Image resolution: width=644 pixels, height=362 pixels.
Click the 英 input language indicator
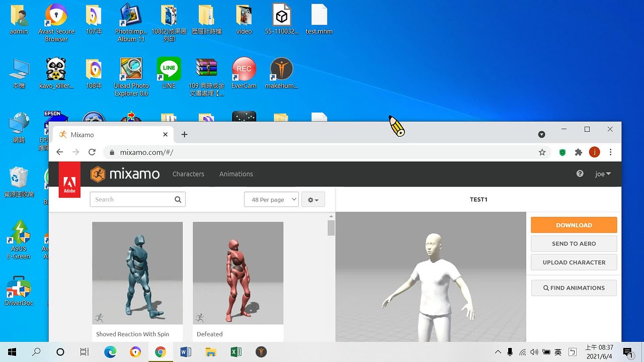coord(558,352)
